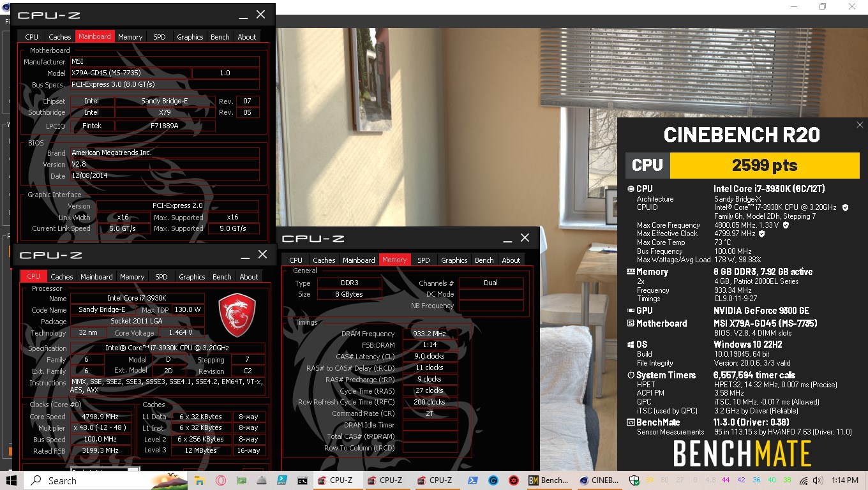Select the Max TDP 130.0 W value
Image resolution: width=868 pixels, height=490 pixels.
[x=188, y=310]
